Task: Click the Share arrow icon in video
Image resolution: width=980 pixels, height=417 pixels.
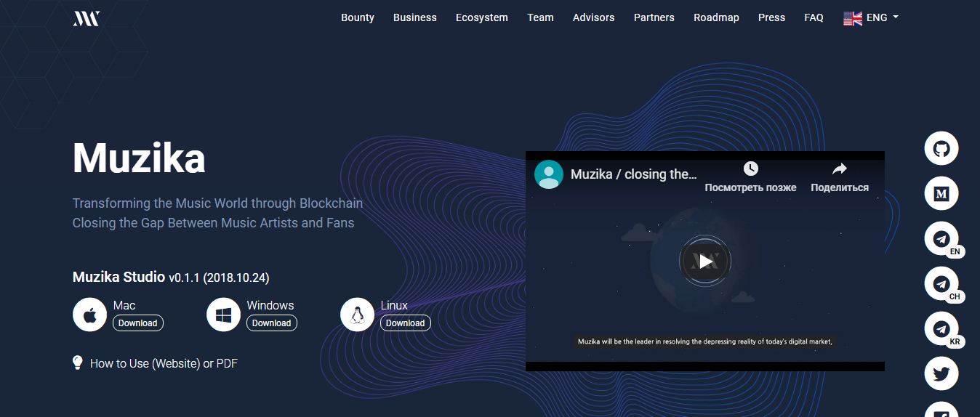Action: coord(840,169)
